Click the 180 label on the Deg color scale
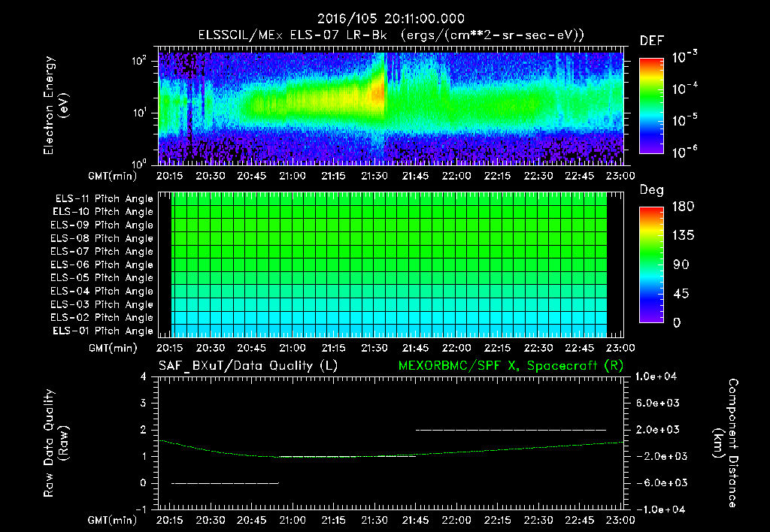Screen dimensions: 770x532 pos(684,206)
